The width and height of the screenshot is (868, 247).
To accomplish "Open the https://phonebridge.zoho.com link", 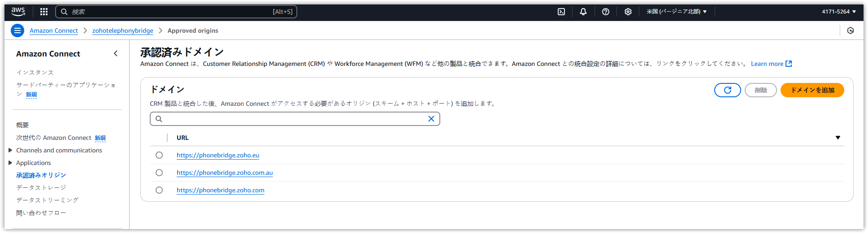I will click(221, 190).
